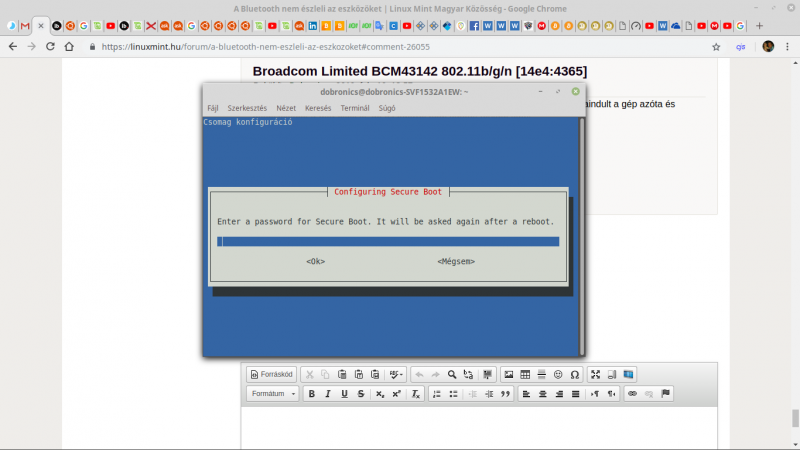Open the Szerkesztés menu in the terminal

tap(247, 108)
